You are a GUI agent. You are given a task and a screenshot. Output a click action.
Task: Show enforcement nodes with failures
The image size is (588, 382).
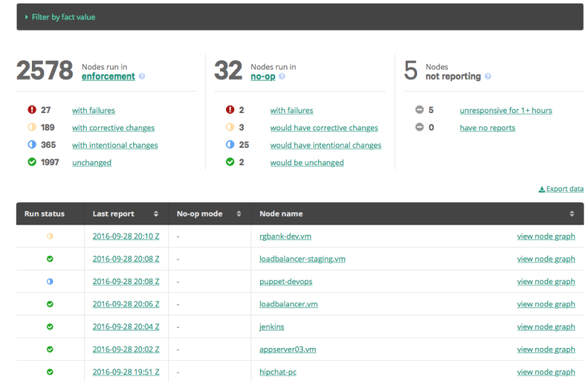[93, 110]
